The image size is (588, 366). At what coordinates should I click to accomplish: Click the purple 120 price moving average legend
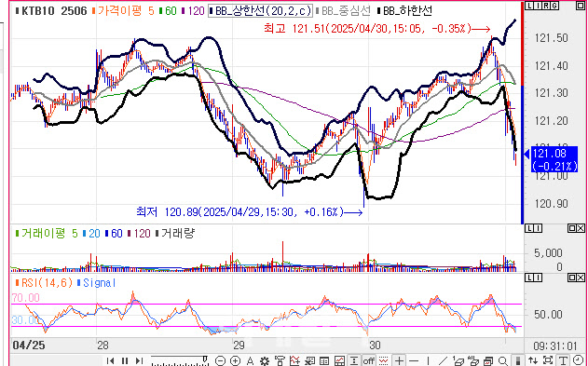click(193, 11)
